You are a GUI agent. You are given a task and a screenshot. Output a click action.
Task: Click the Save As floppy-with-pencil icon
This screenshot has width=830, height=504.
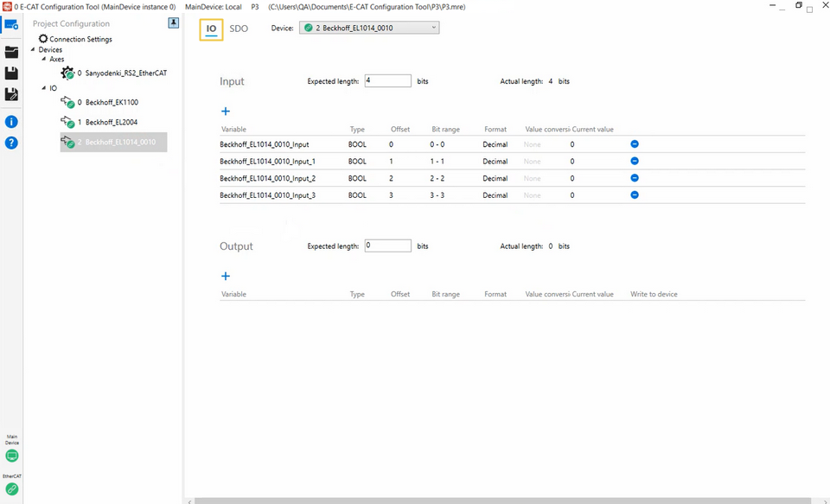click(x=11, y=94)
